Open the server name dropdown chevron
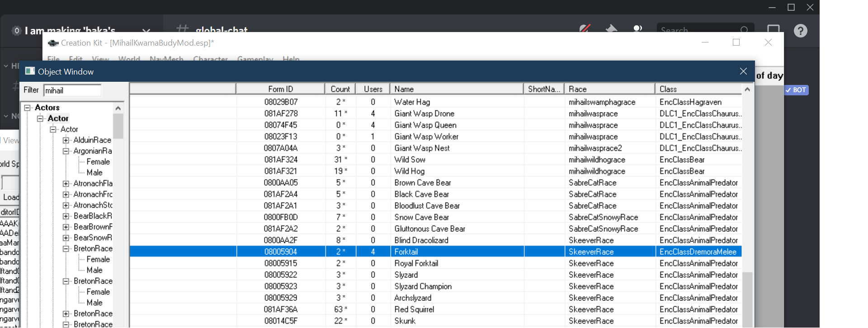The height and width of the screenshot is (328, 868). click(x=146, y=31)
